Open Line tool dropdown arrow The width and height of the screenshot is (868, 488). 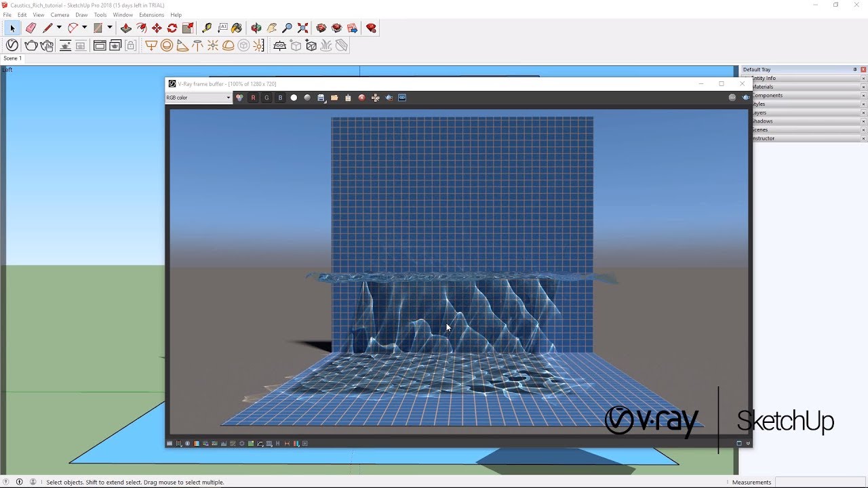(59, 28)
